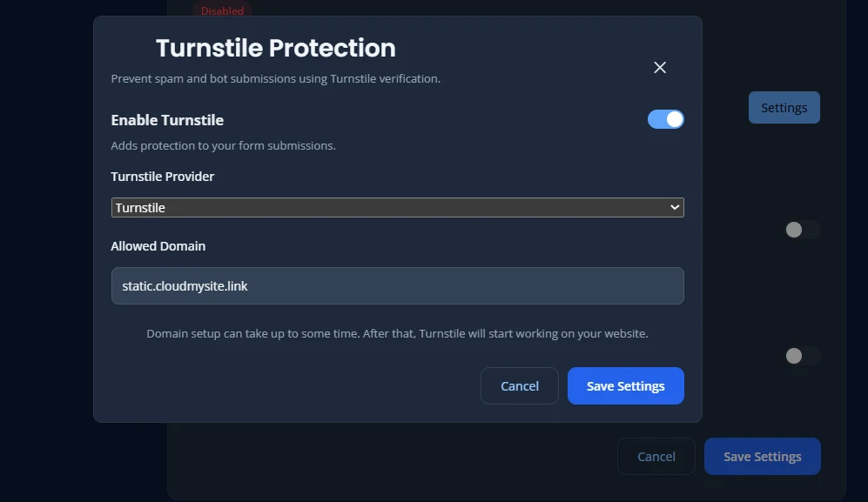Focus the Allowed Domain input field
Image resolution: width=868 pixels, height=502 pixels.
(397, 285)
